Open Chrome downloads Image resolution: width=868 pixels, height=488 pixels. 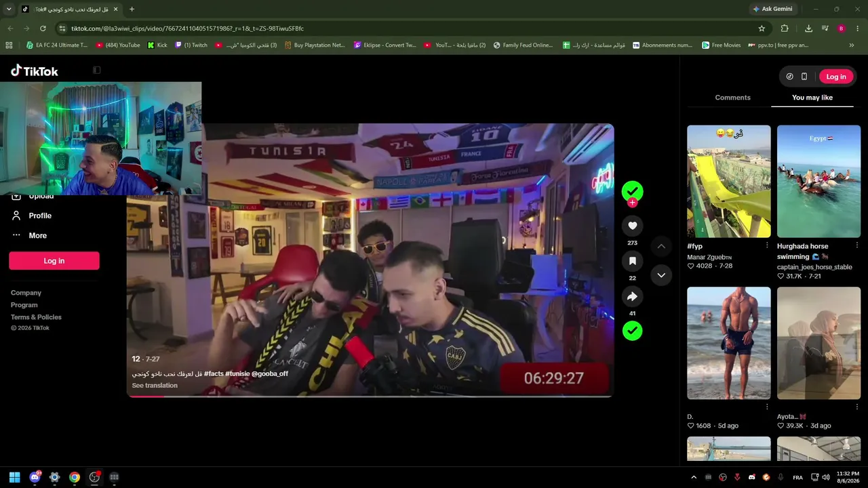pyautogui.click(x=808, y=28)
